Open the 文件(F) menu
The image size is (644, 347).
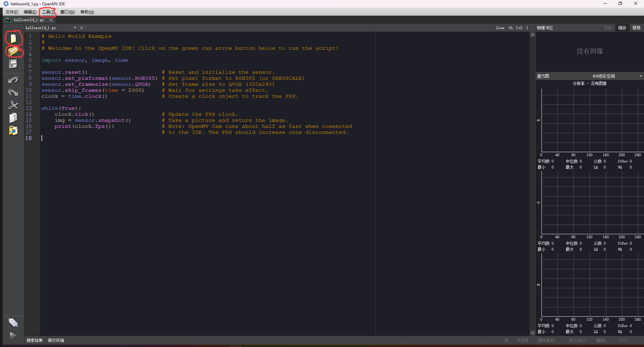coord(12,12)
